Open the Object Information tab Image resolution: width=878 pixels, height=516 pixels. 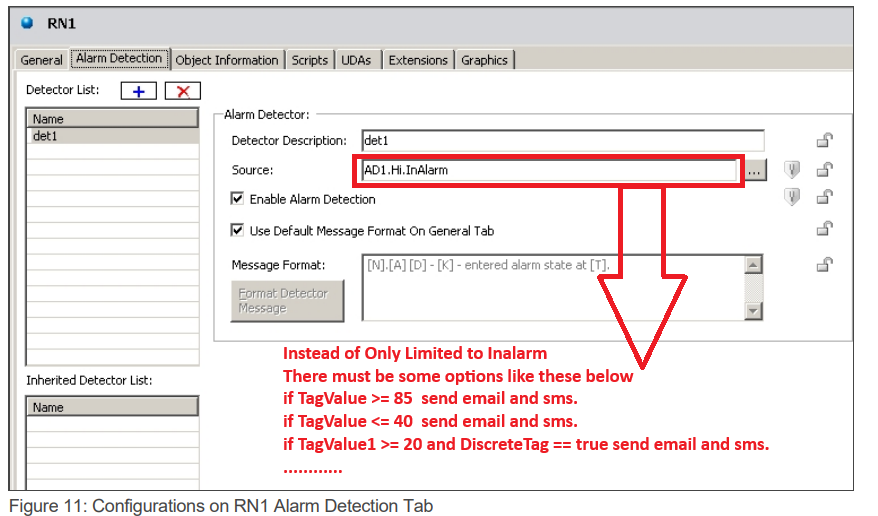[x=227, y=60]
